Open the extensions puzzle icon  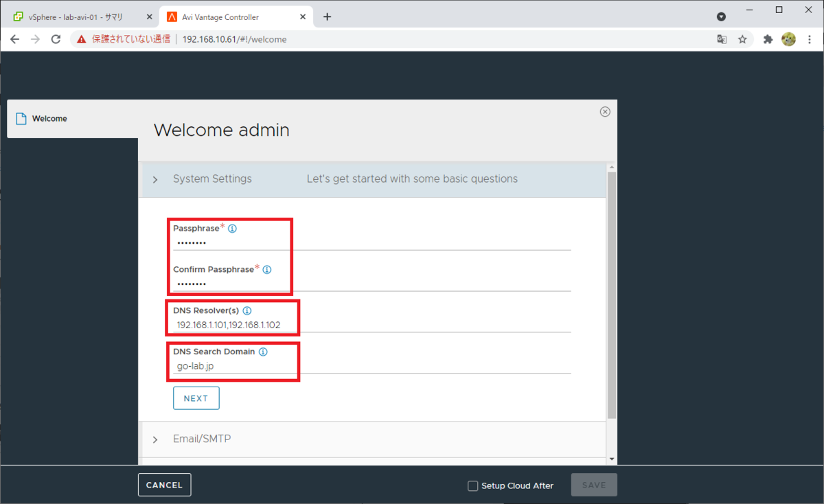point(768,39)
